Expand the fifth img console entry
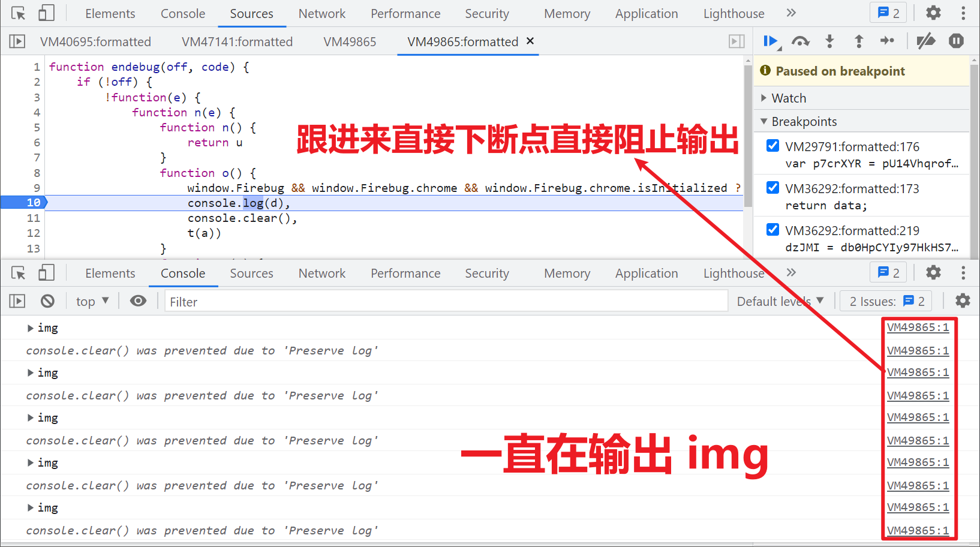This screenshot has height=547, width=980. [30, 508]
